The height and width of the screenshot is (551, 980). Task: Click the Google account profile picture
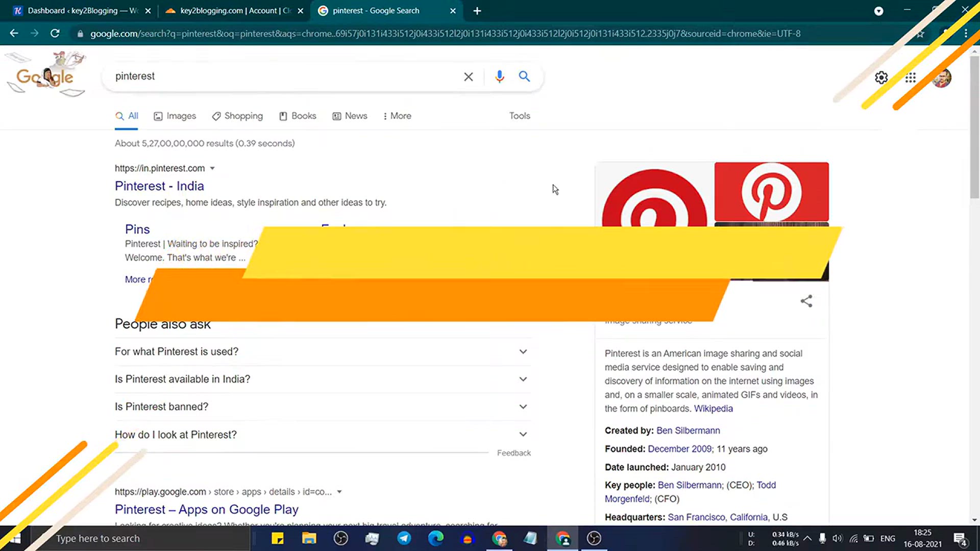942,78
